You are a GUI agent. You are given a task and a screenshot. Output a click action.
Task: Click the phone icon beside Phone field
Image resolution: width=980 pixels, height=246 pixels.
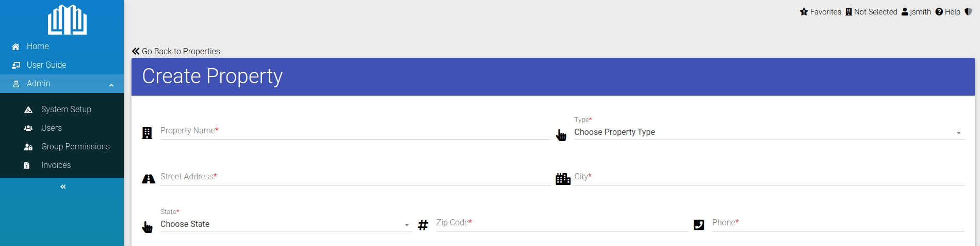coord(699,225)
